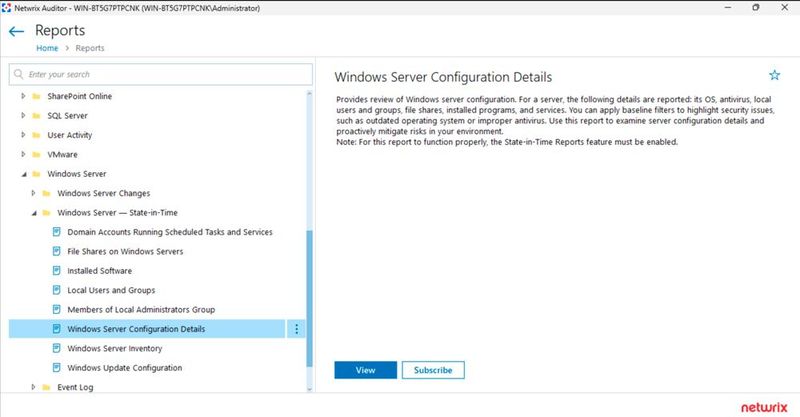Click report icon beside Windows Update Configuration
Screen dimensions: 800x417
tap(57, 367)
